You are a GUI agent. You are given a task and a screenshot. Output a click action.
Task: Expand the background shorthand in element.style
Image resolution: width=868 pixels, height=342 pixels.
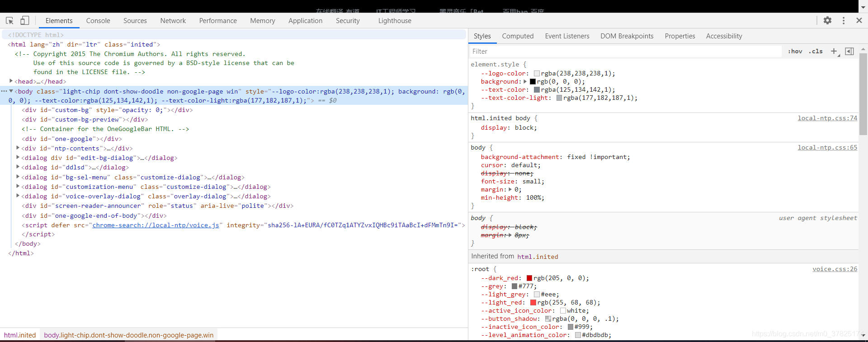525,81
